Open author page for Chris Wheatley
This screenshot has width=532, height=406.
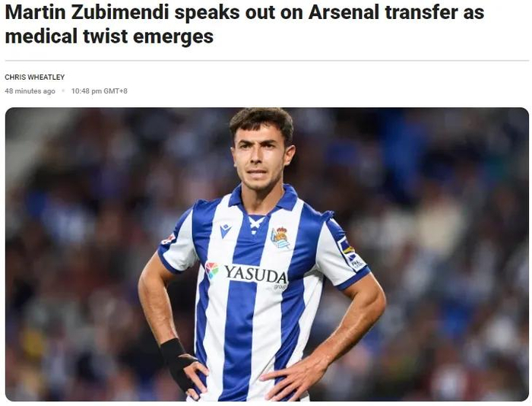tap(35, 78)
